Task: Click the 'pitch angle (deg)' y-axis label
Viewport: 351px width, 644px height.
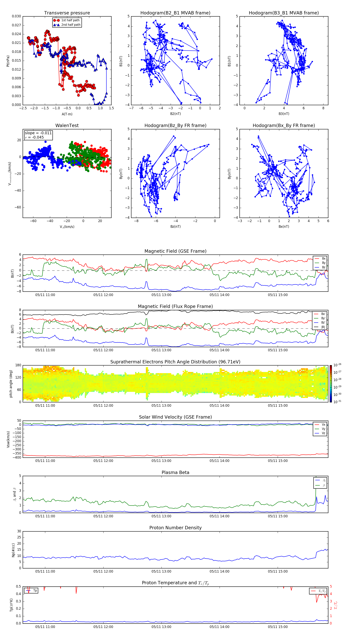Action: point(11,384)
